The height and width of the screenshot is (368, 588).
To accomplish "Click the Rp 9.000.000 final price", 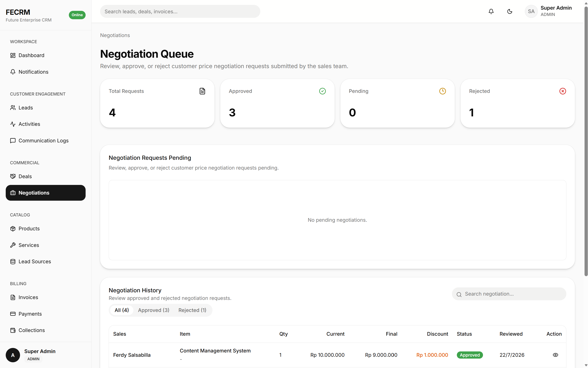I will tap(381, 355).
